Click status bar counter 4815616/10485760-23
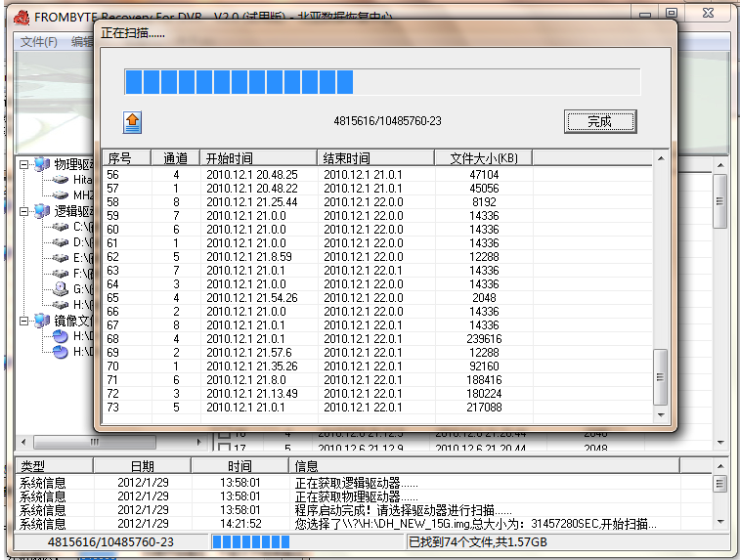 tap(110, 542)
